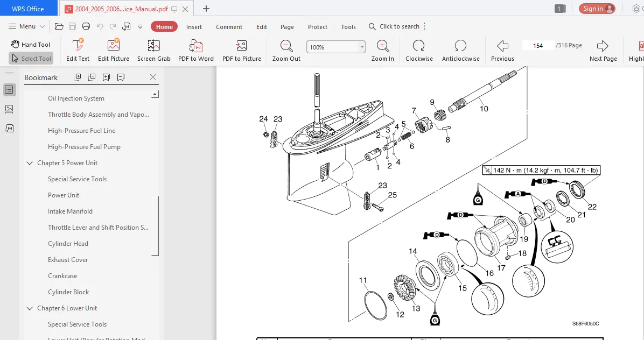The height and width of the screenshot is (340, 644).
Task: Click the bookmark options icon next to add
Action: coord(121,77)
